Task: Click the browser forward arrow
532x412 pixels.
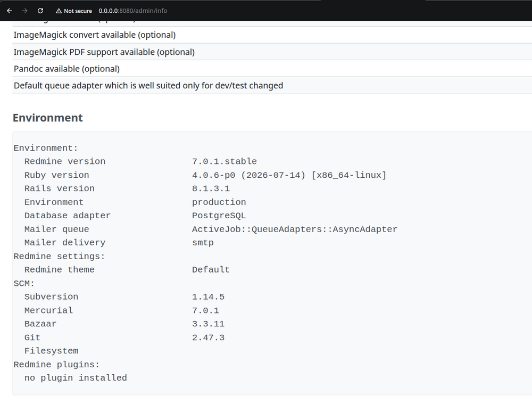Action: [x=25, y=11]
